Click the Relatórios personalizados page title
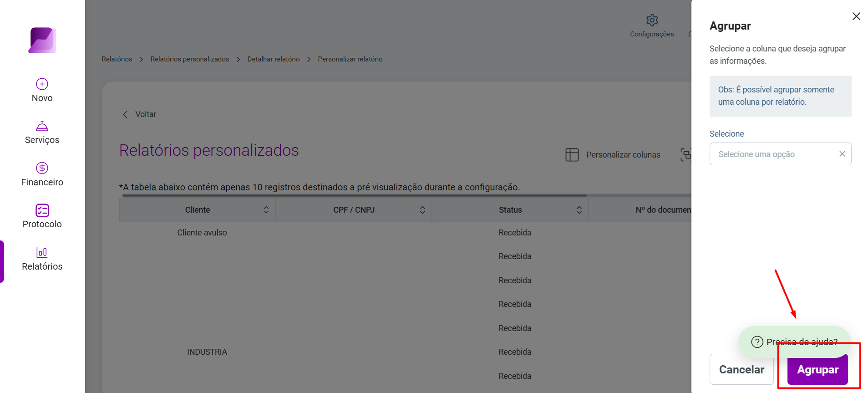Viewport: 868px width, 393px height. [209, 150]
